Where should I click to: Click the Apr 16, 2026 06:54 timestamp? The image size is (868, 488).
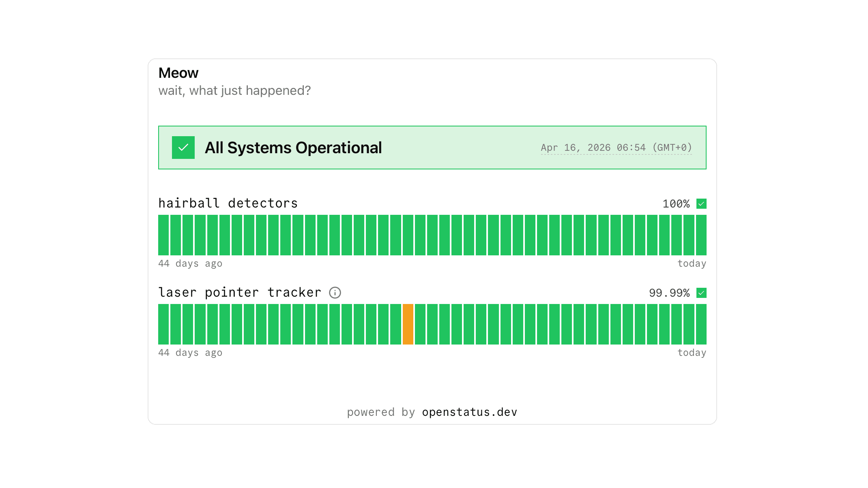tap(616, 148)
